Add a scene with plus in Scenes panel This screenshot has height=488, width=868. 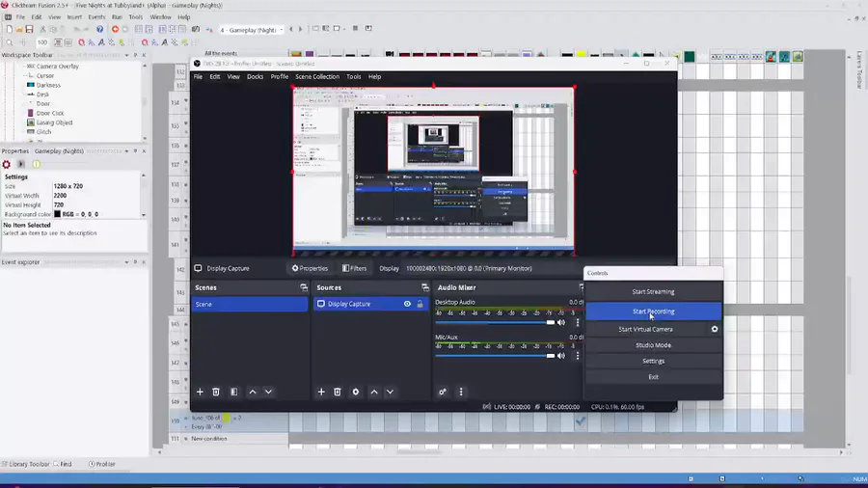tap(200, 392)
